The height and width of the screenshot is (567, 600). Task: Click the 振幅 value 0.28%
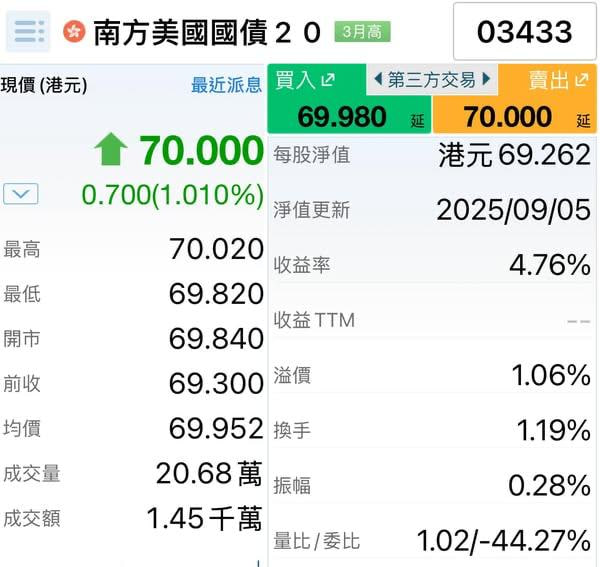pos(550,486)
